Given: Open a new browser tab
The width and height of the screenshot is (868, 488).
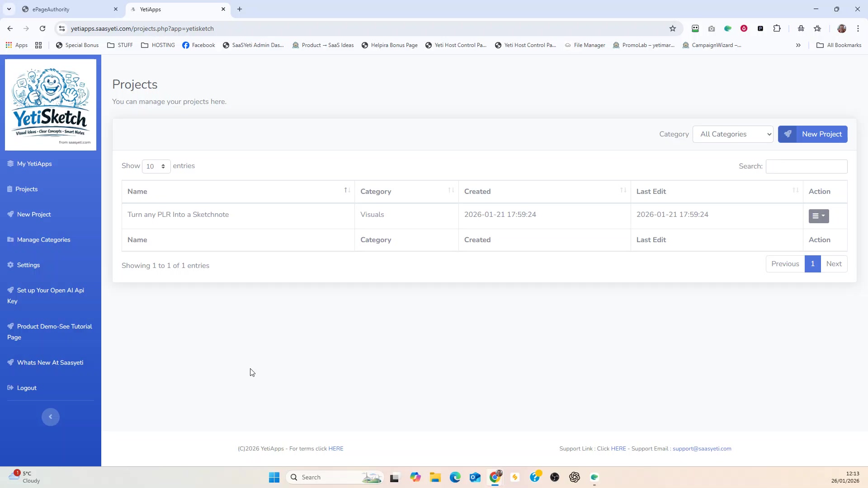Looking at the screenshot, I should tap(240, 9).
